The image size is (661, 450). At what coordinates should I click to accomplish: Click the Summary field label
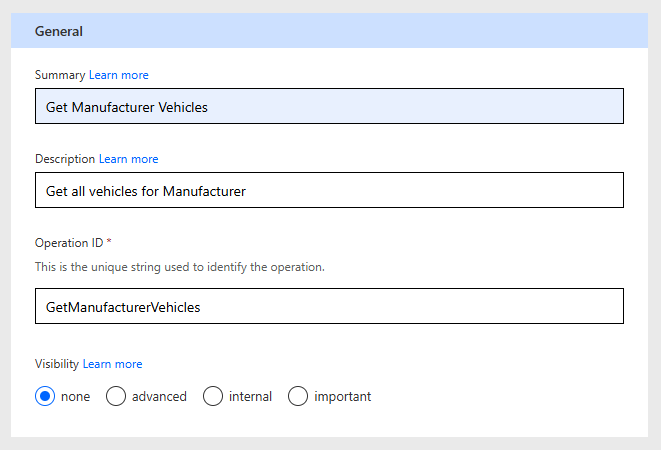click(60, 75)
